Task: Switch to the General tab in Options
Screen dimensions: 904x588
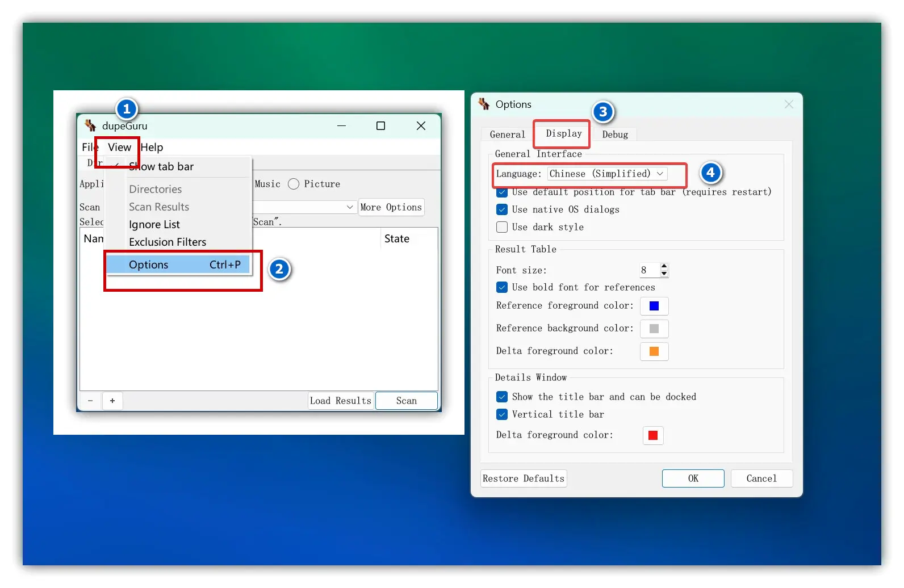Action: 507,135
